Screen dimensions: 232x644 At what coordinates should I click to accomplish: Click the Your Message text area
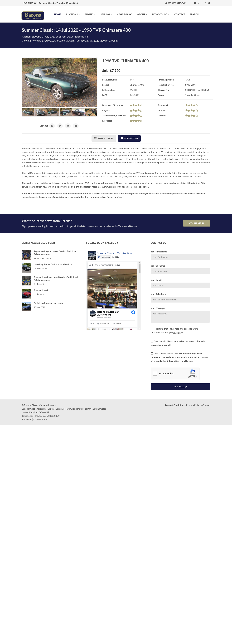click(x=180, y=317)
